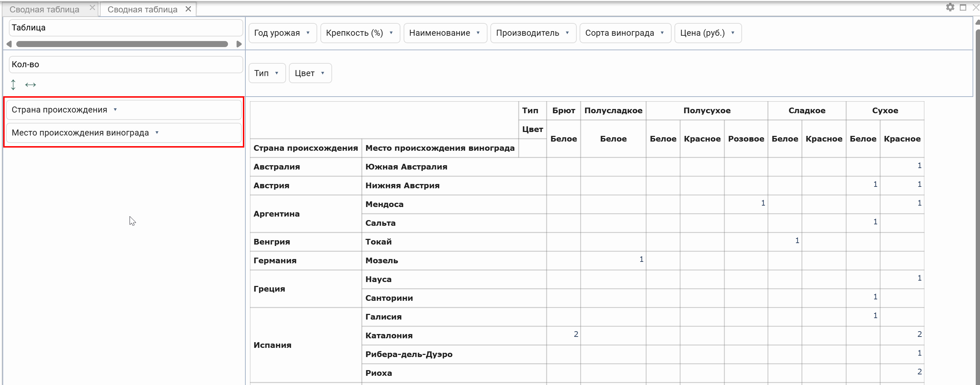
Task: Click the Таблица renderer selector field
Action: click(x=126, y=28)
